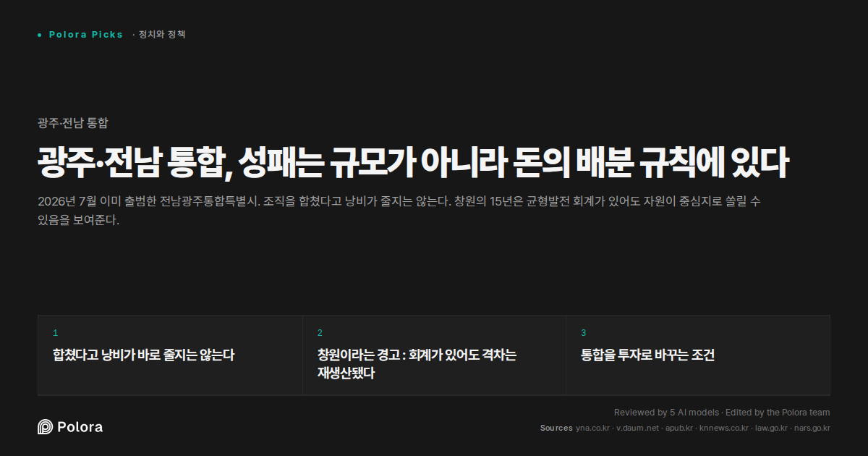
Task: Click the 광주·전남 통합 topic label
Action: click(73, 123)
